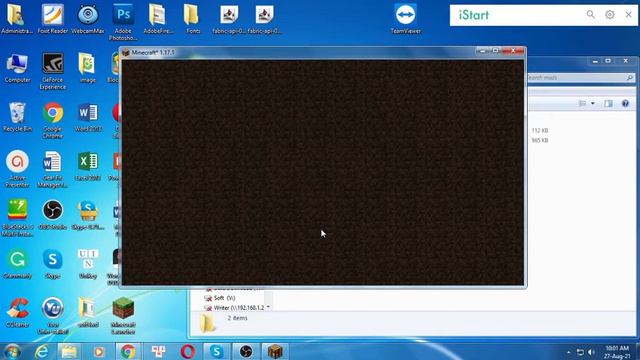Viewport: 640px width, 360px height.
Task: Open UniKey desktop icon
Action: (x=87, y=264)
